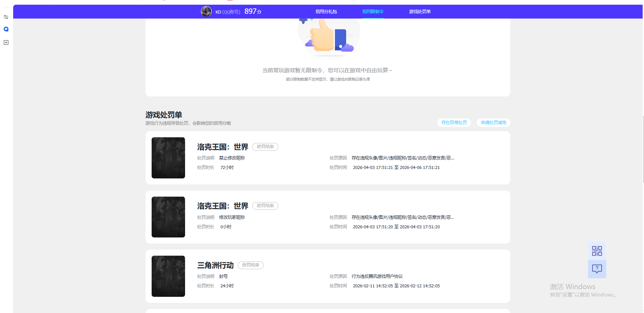Screen dimensions: 644x313
Task: Open thumbnail of 禁止修改昵称 record
Action: [168, 158]
